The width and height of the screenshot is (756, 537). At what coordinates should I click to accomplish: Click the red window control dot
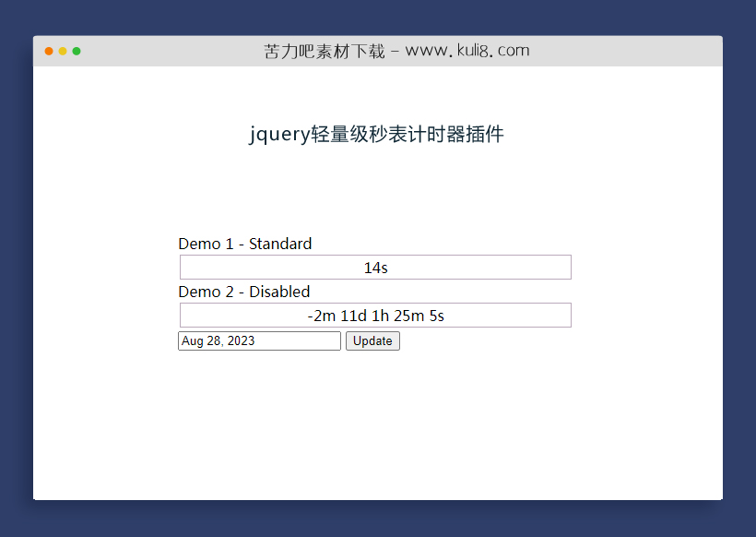pos(48,52)
